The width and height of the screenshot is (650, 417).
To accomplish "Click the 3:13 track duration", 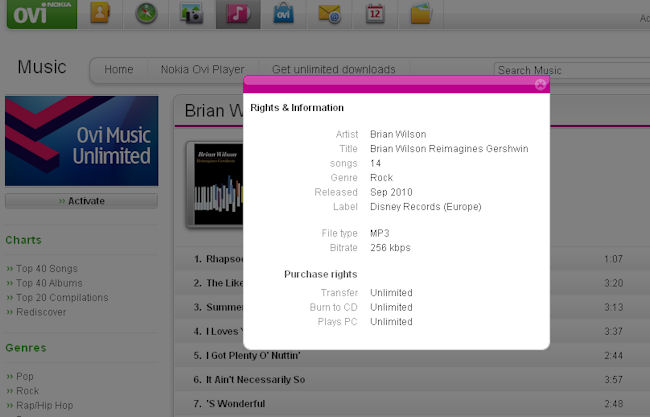I will (613, 307).
